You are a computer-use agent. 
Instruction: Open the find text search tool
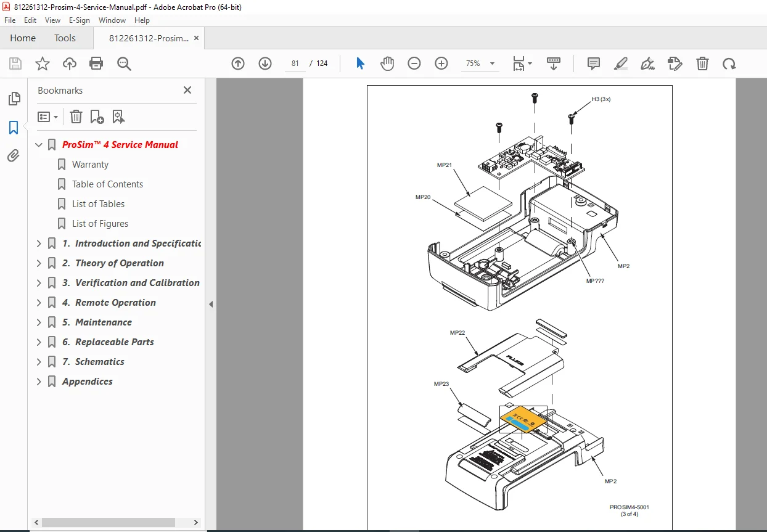[x=124, y=63]
